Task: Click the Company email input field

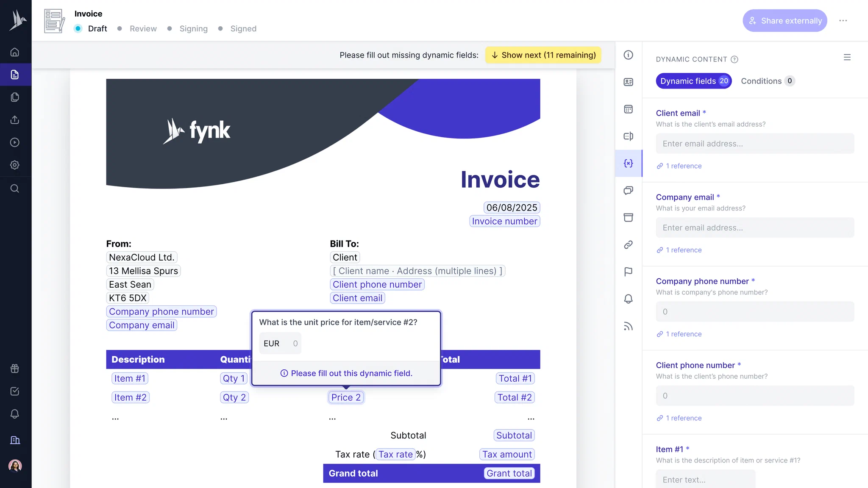Action: (x=755, y=227)
